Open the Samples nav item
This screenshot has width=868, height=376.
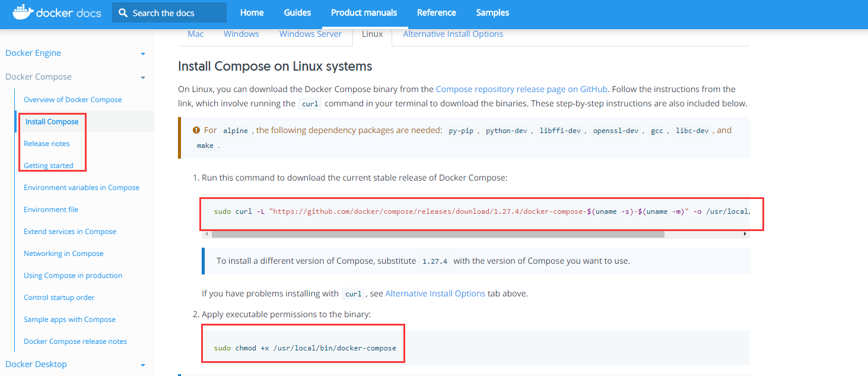click(x=492, y=12)
